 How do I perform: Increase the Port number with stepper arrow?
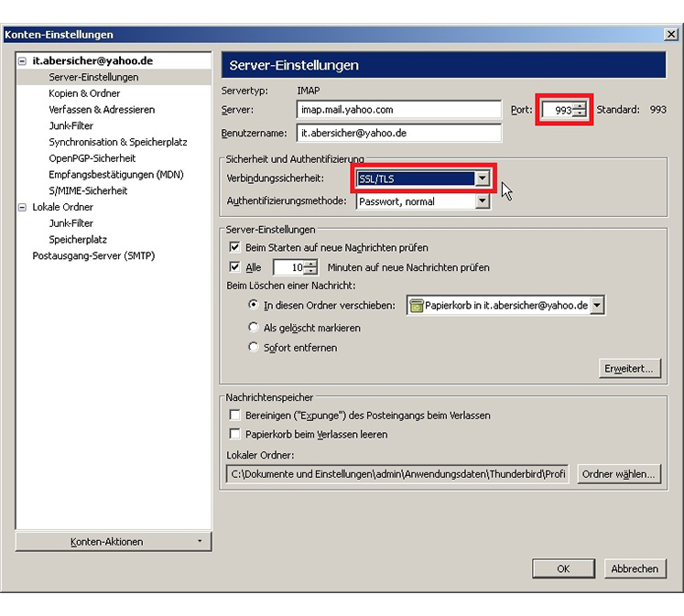pos(579,106)
